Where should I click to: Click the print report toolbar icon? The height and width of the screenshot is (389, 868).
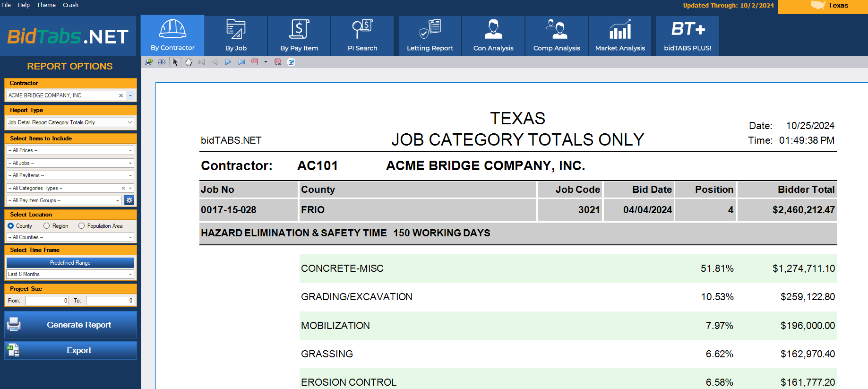[149, 62]
